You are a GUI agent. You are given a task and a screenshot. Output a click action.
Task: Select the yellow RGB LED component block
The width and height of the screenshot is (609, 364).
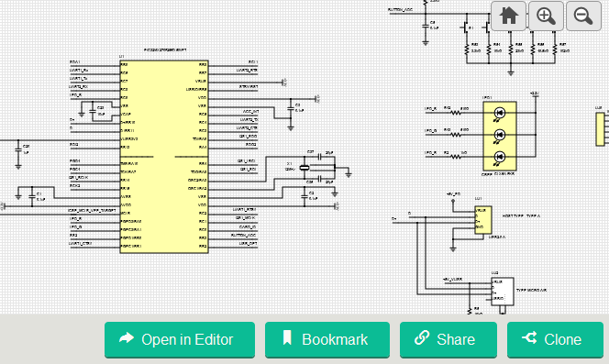(x=500, y=136)
